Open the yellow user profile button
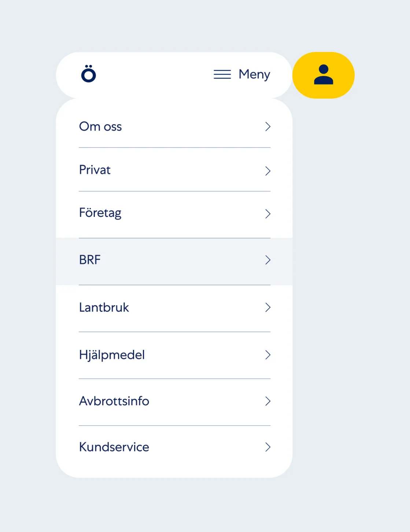410x532 pixels. point(324,75)
